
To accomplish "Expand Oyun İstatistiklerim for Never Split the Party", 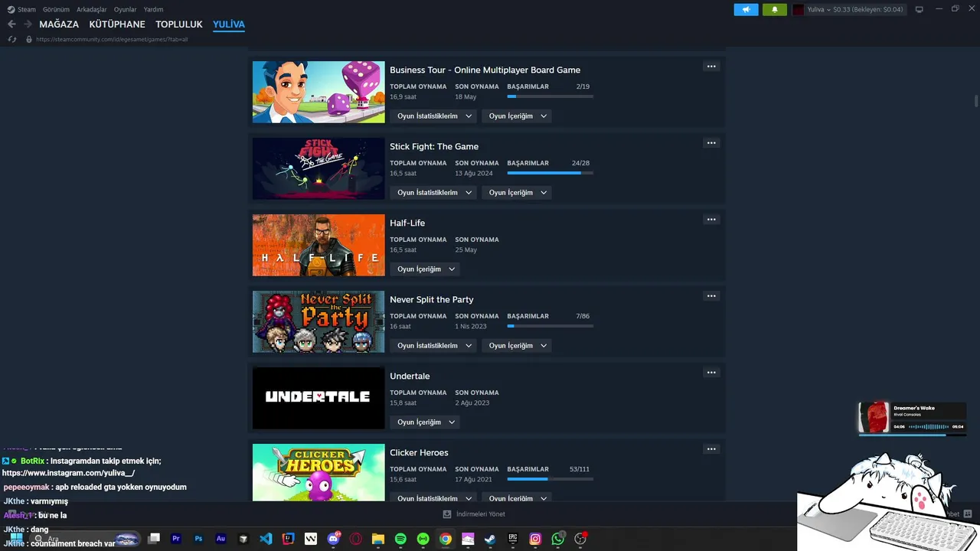I will pyautogui.click(x=433, y=346).
